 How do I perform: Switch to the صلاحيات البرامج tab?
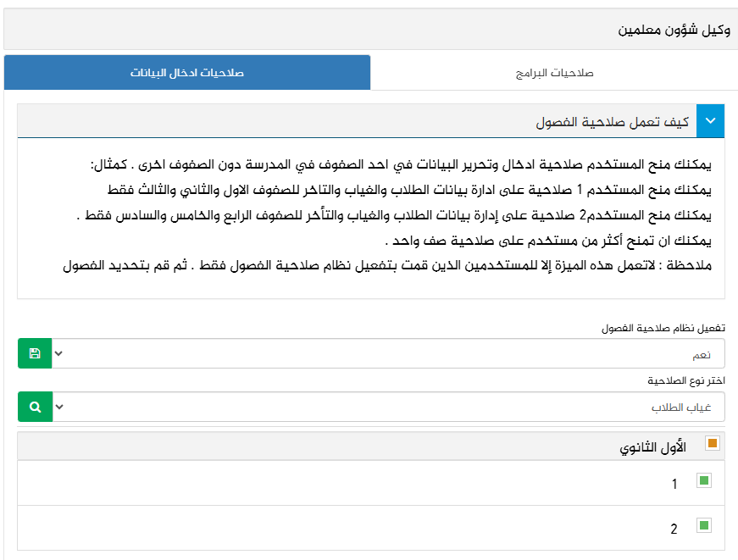pos(554,73)
